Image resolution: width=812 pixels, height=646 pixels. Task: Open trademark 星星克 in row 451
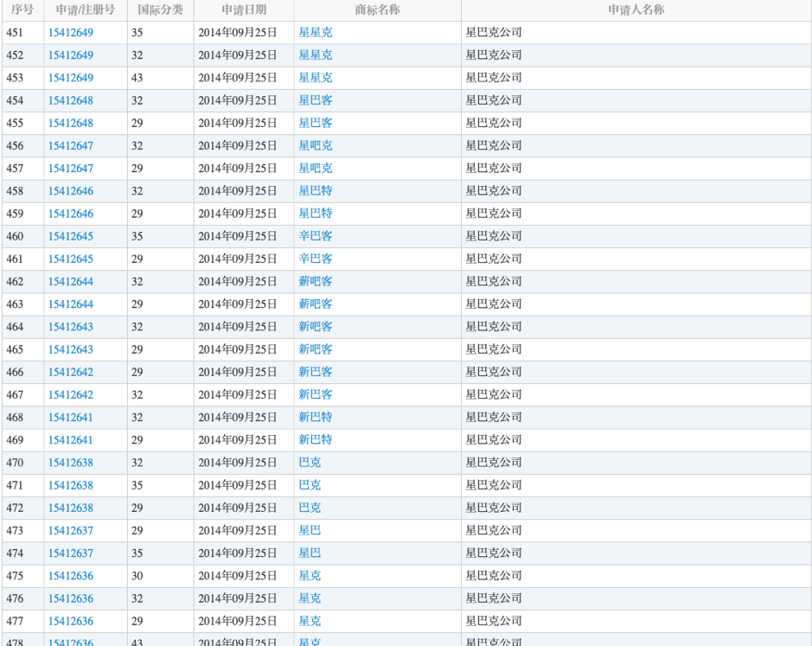316,33
